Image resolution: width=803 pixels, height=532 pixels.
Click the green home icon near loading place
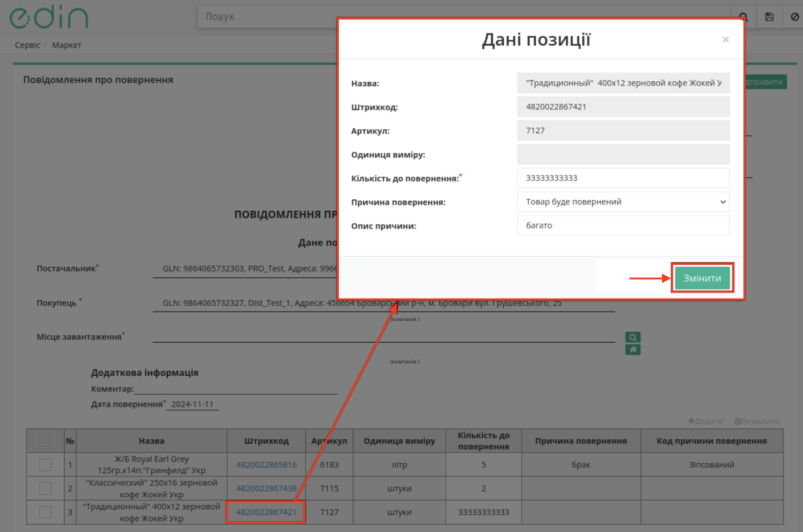(633, 350)
